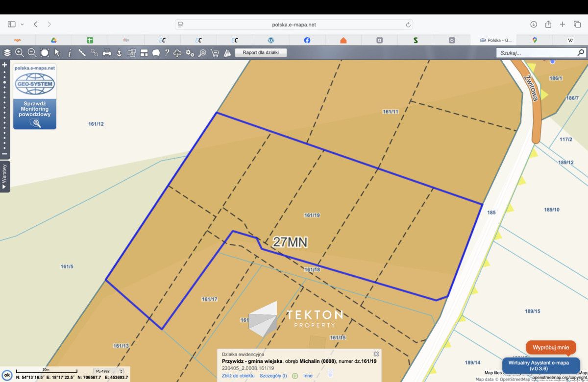Switch to the Facebook browser tab
The image size is (588, 382).
307,40
